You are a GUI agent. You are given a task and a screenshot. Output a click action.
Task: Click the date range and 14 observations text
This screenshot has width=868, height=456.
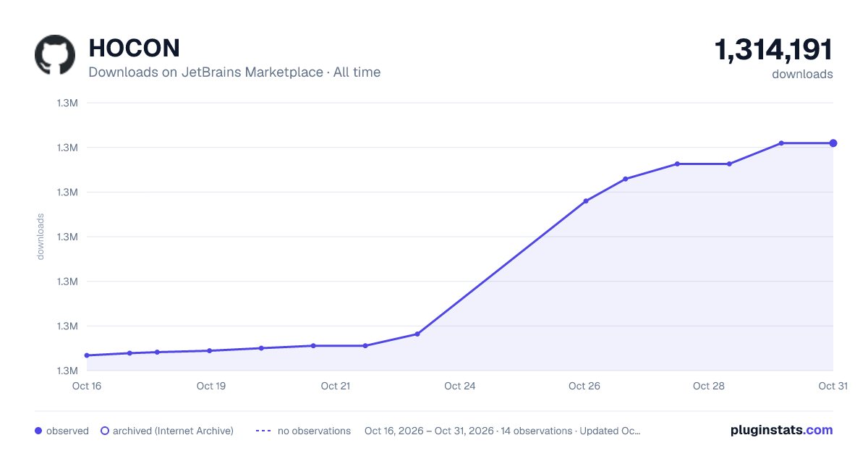[503, 431]
